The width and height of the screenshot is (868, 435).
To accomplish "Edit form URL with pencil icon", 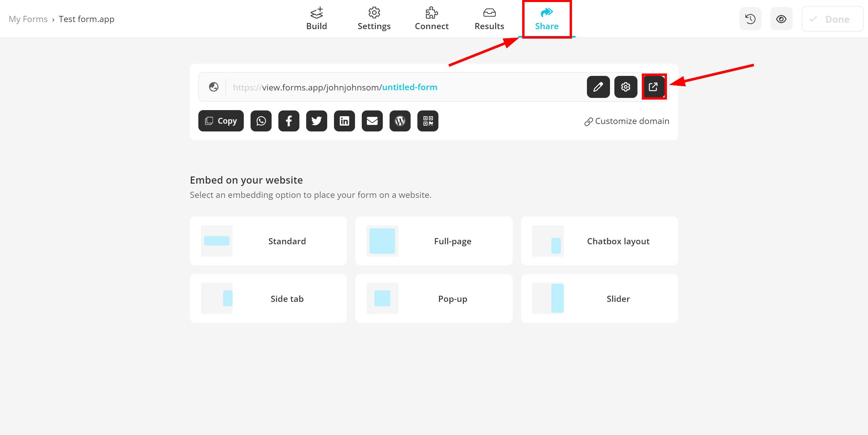I will (x=598, y=87).
